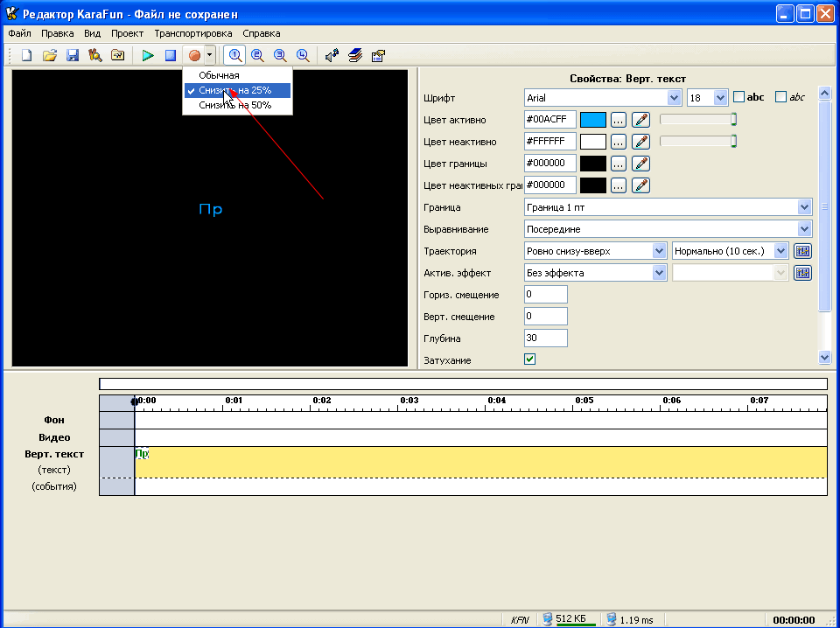Screen dimensions: 840x628
Task: Select Снизить на 50% menu option
Action: coord(234,105)
